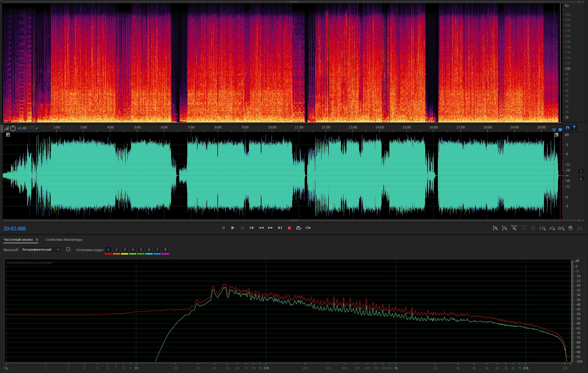Click zoom out amplitude icon

504,228
